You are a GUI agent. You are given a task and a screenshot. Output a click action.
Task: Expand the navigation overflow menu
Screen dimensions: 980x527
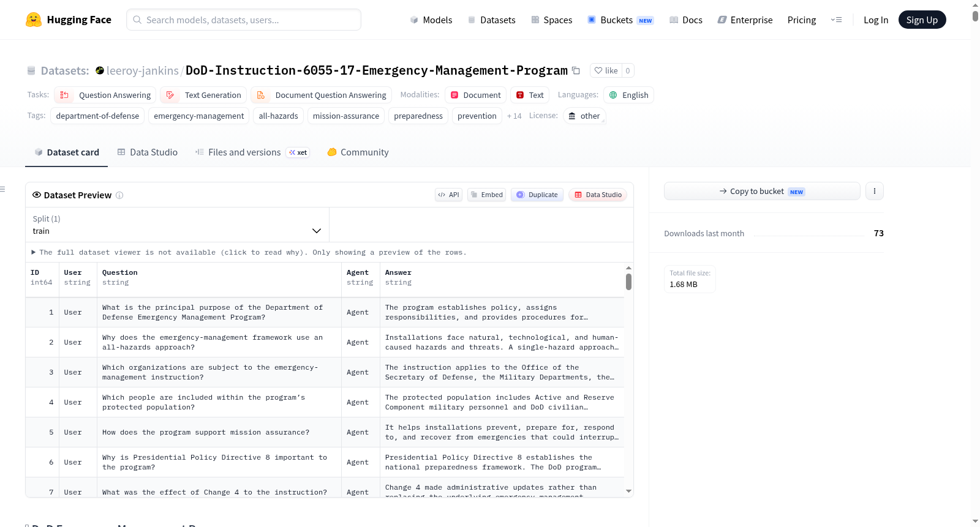coord(836,20)
